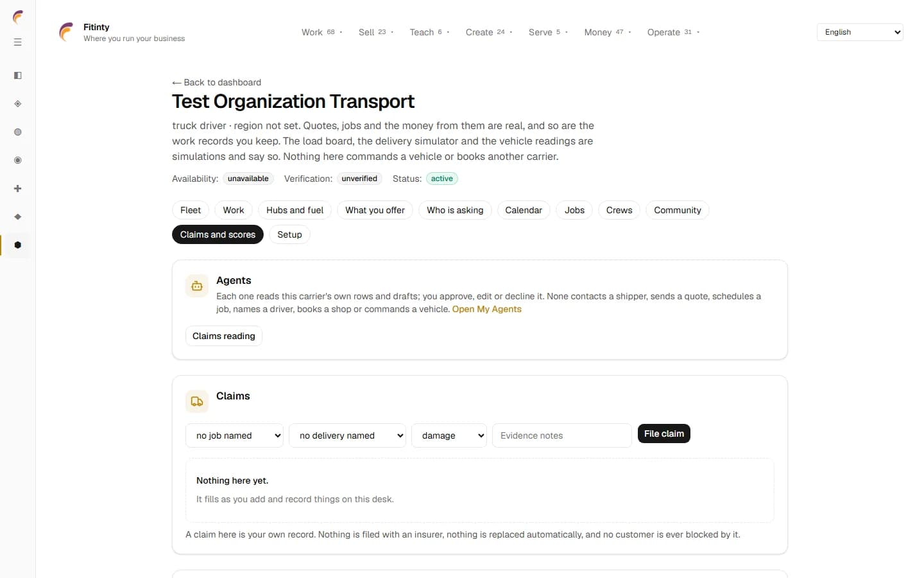Click the Fitinty logo at the sidebar top
This screenshot has height=578, width=924.
point(18,17)
